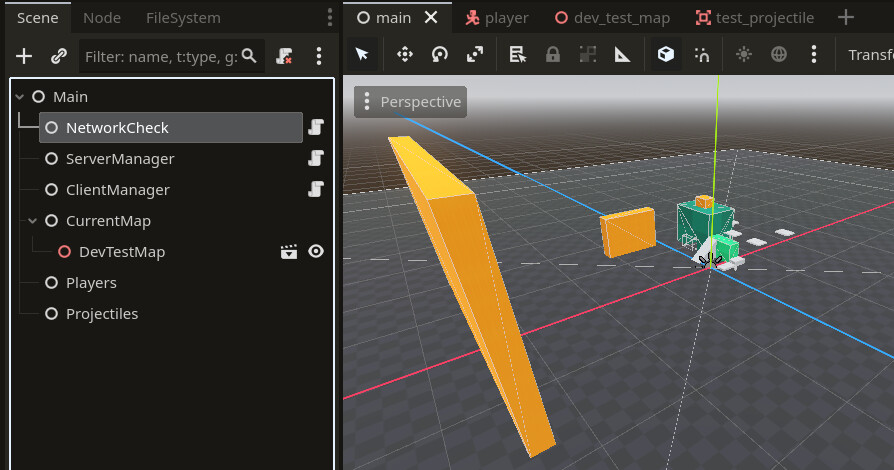Select the Move mode tool
894x470 pixels.
[x=405, y=54]
